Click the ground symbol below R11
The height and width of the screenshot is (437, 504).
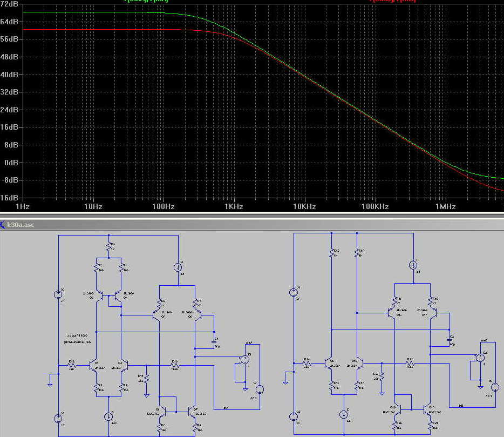(x=147, y=395)
